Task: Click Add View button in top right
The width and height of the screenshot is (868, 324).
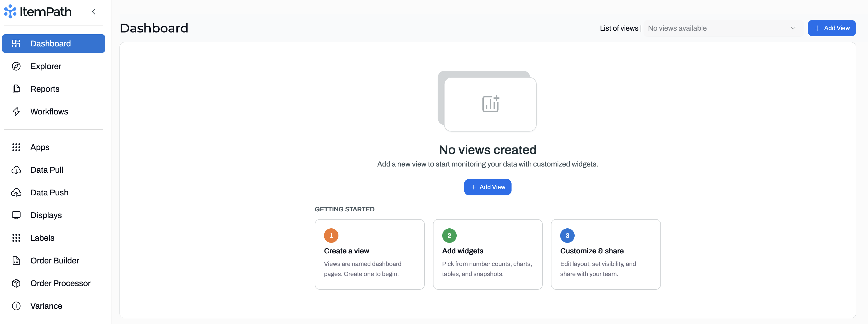Action: 832,28
